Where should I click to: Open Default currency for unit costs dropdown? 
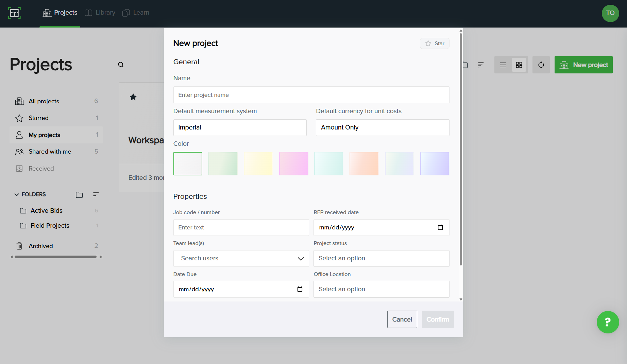(383, 127)
